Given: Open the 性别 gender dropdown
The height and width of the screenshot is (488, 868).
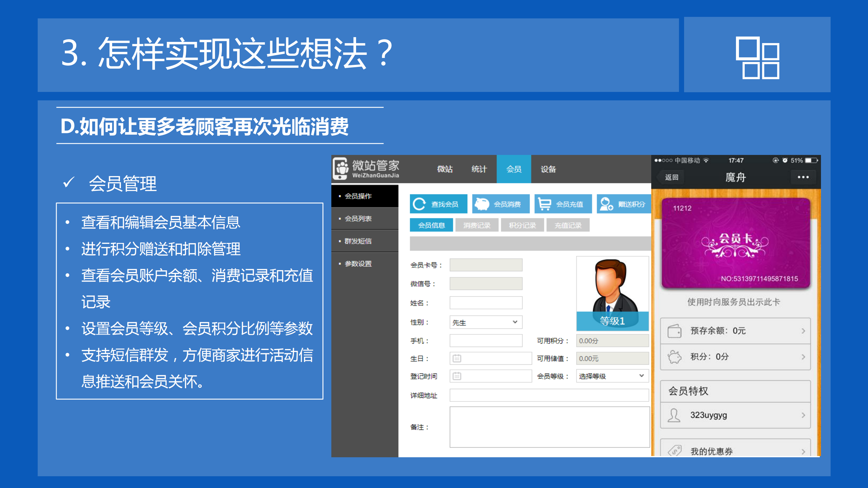Looking at the screenshot, I should pos(515,322).
